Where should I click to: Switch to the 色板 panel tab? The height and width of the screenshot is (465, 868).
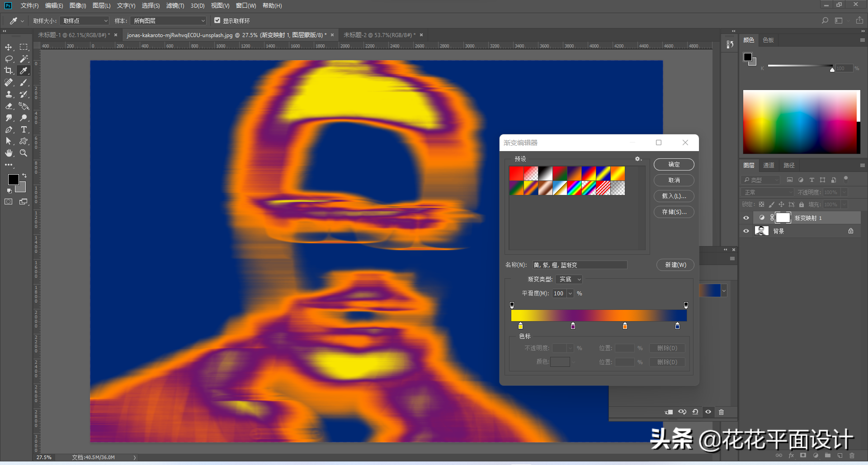click(768, 40)
